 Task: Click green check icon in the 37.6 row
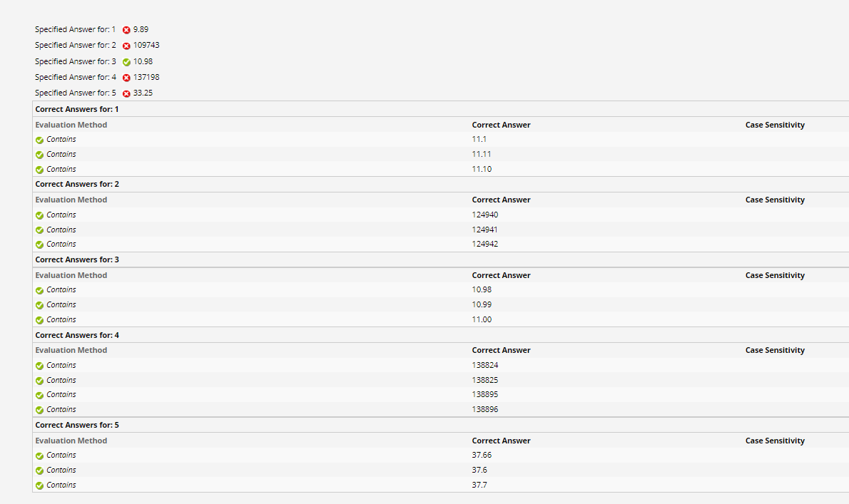tap(39, 471)
